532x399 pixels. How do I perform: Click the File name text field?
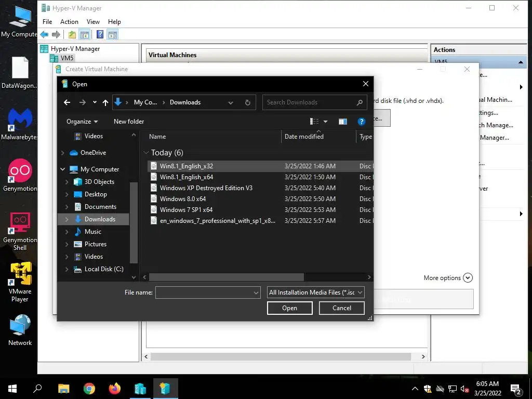click(x=204, y=292)
